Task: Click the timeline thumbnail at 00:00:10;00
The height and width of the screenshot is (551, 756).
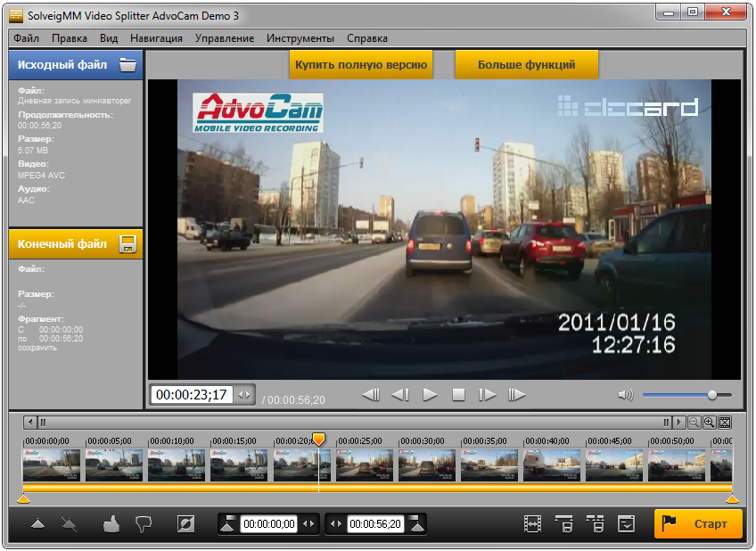Action: [177, 465]
